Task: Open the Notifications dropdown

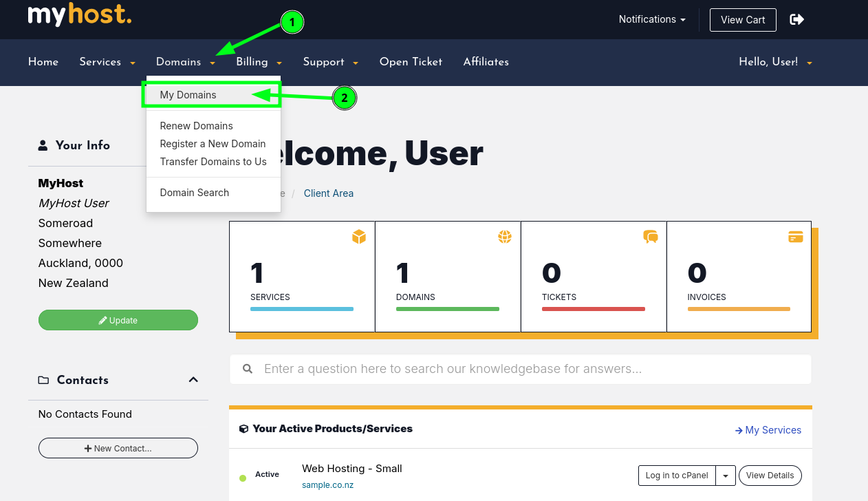Action: pos(651,19)
